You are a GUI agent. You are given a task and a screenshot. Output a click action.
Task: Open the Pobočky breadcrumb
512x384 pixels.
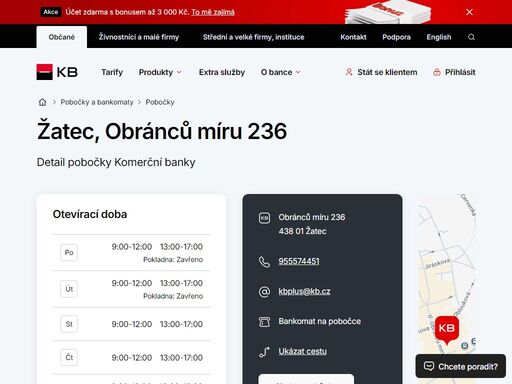point(160,102)
